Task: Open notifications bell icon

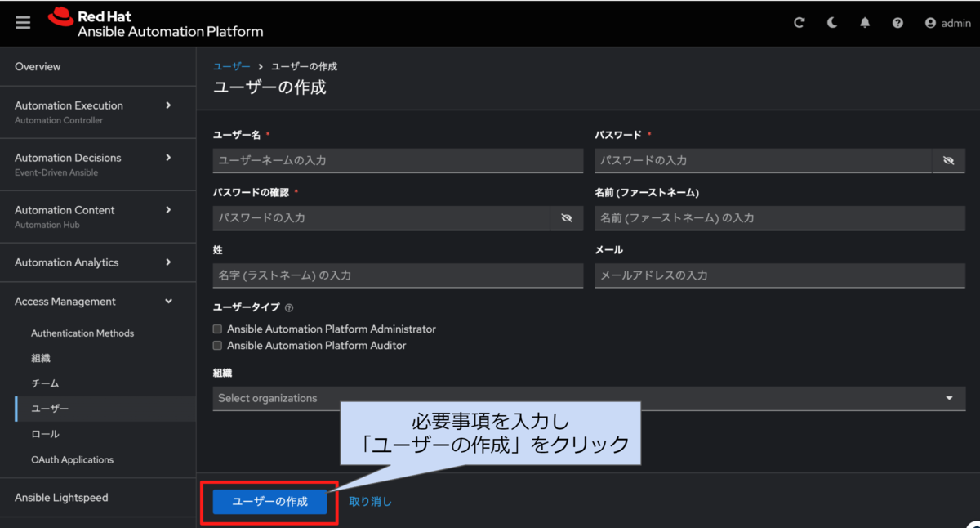Action: tap(865, 23)
